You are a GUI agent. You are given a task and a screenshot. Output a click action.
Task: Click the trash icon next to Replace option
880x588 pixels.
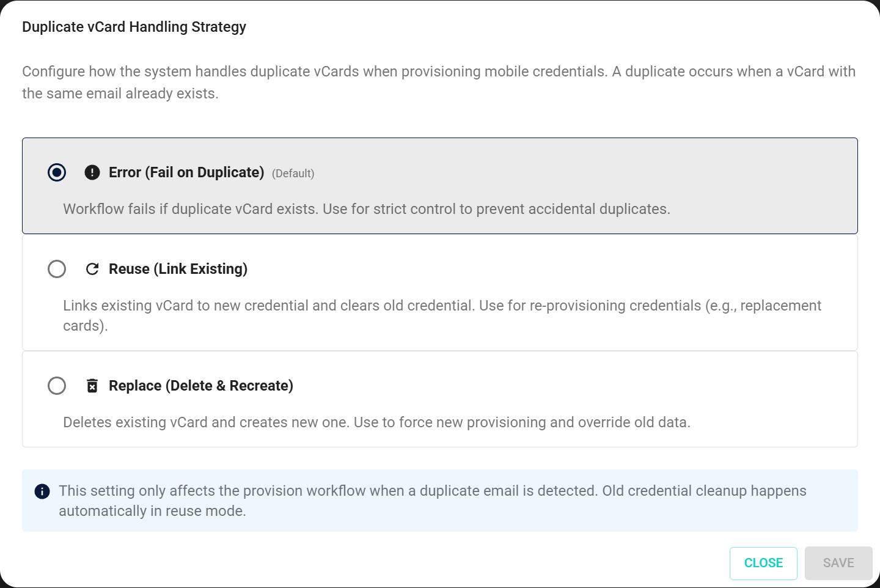click(x=92, y=386)
